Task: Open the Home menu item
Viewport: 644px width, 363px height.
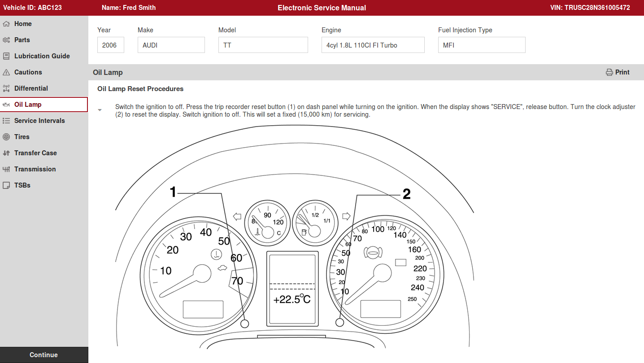Action: (44, 24)
